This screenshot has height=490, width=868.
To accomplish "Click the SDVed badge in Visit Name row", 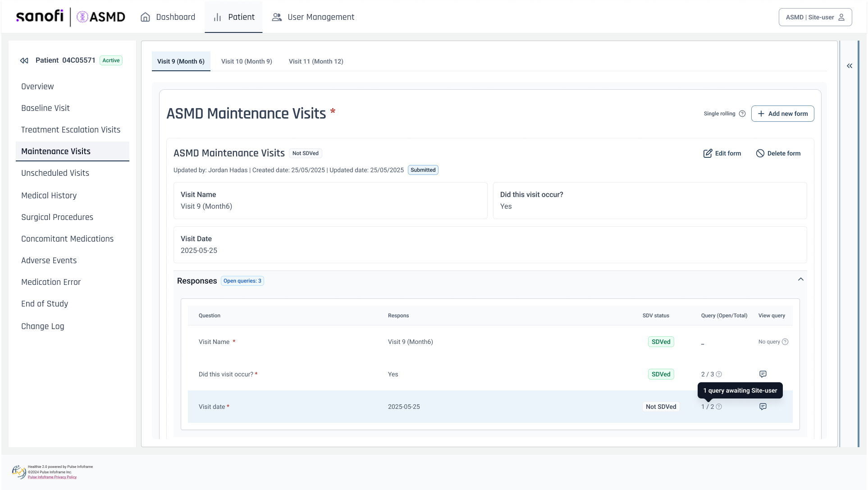I will click(x=661, y=342).
